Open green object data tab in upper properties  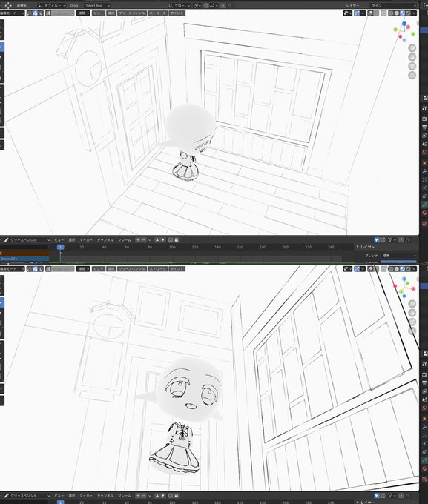(424, 205)
